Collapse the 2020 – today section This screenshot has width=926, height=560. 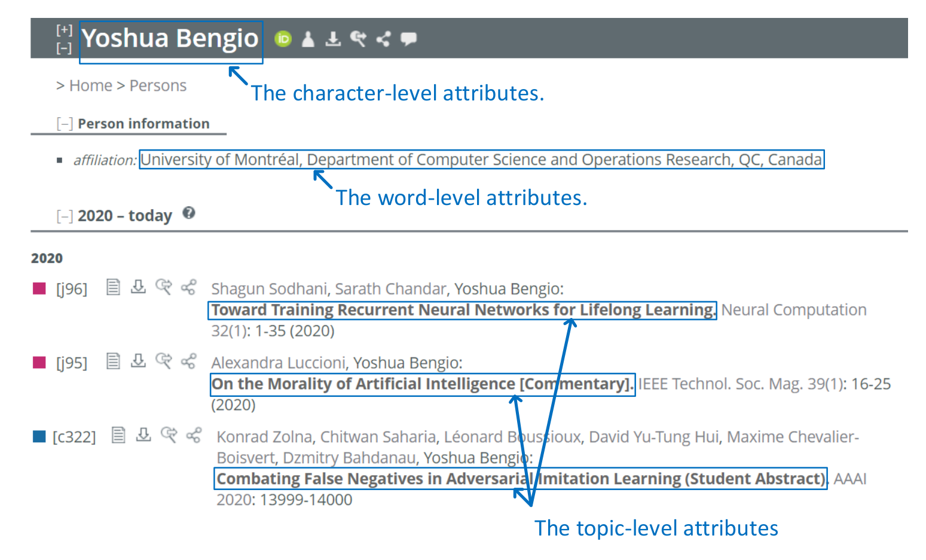(65, 216)
